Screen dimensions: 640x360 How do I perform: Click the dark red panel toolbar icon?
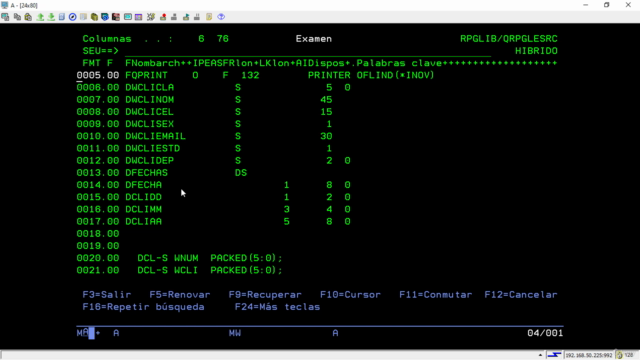coord(116,17)
